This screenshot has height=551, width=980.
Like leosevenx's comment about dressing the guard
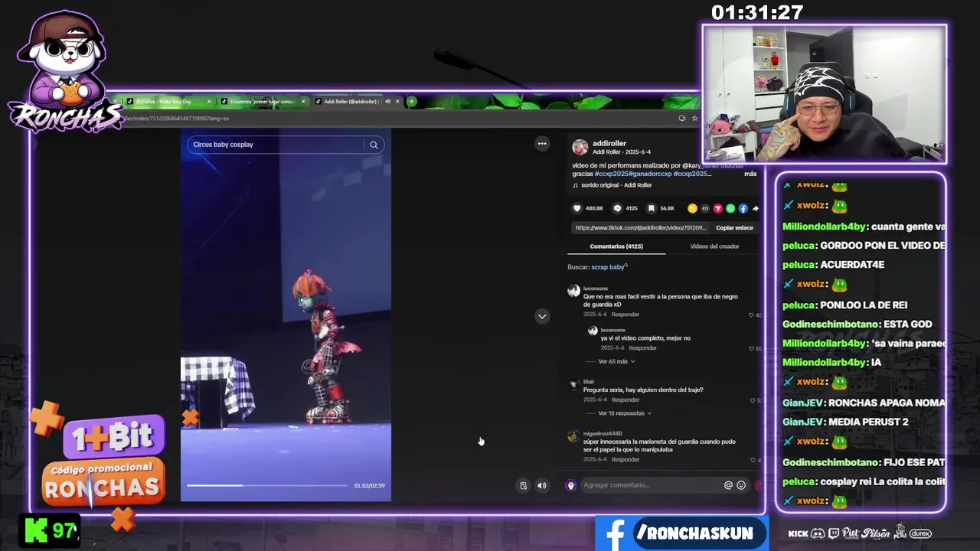tap(752, 315)
